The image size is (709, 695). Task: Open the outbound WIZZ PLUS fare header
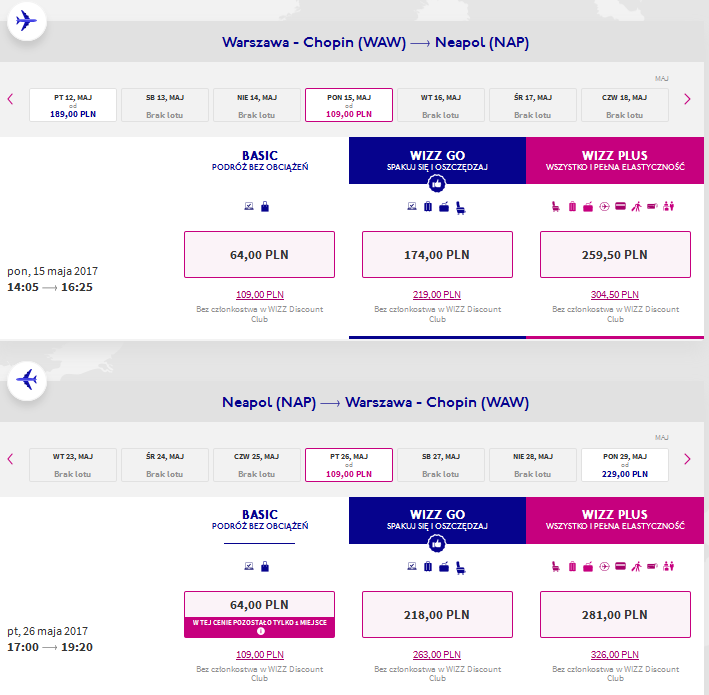pos(615,161)
